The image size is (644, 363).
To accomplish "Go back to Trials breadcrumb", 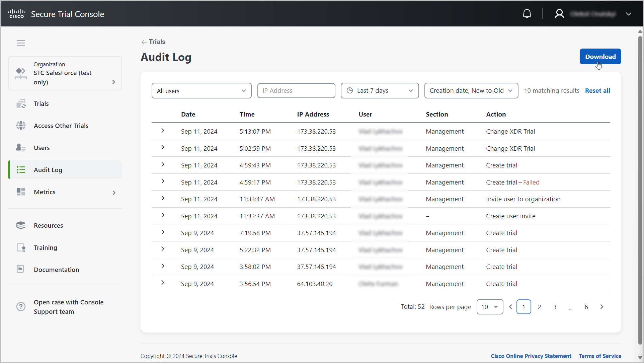I will point(153,42).
